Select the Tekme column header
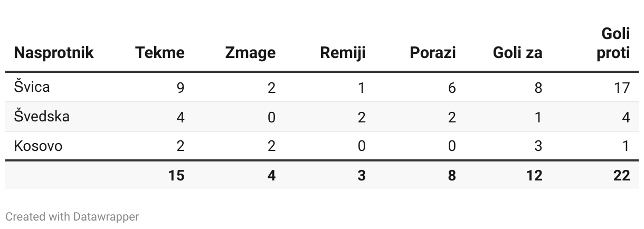Viewport: 644px width, 229px height. pos(160,53)
